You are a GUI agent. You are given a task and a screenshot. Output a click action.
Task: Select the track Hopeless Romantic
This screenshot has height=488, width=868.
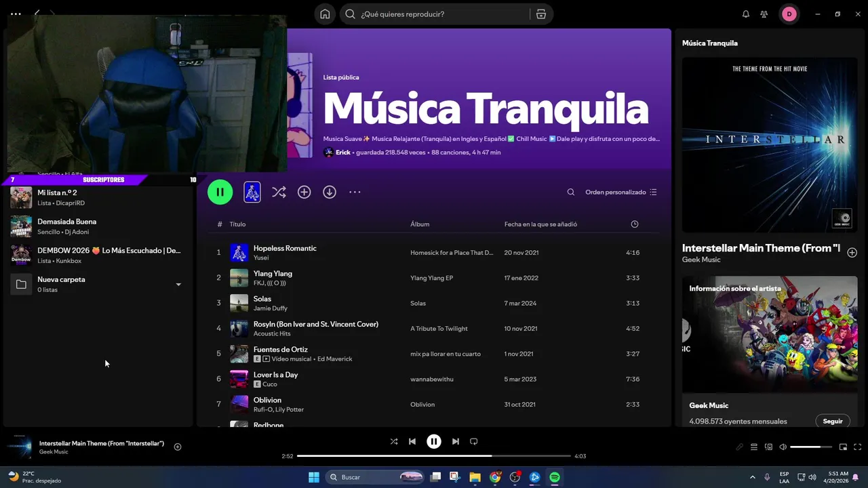coord(285,248)
